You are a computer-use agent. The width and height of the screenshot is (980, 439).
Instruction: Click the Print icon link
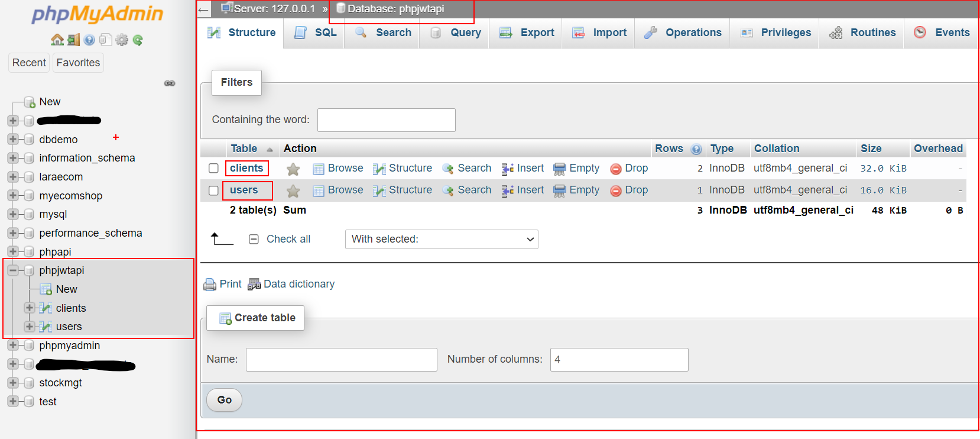(222, 284)
